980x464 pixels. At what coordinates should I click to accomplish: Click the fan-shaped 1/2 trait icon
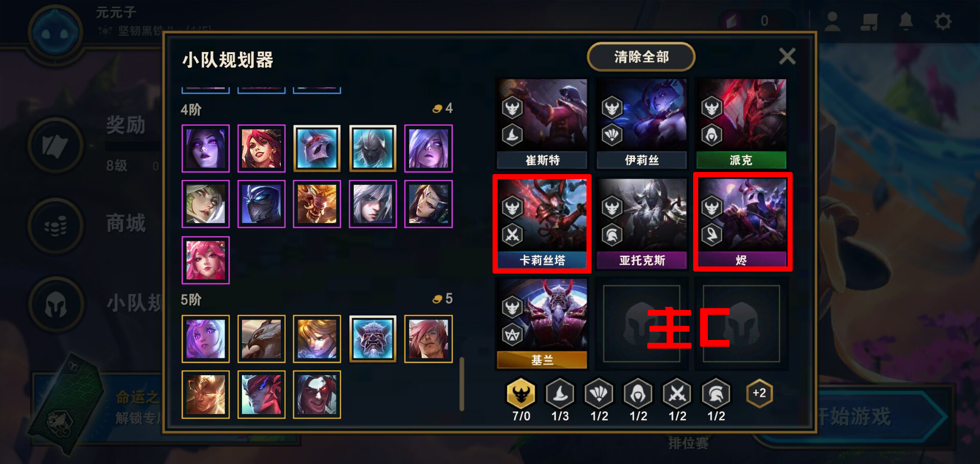[x=599, y=394]
